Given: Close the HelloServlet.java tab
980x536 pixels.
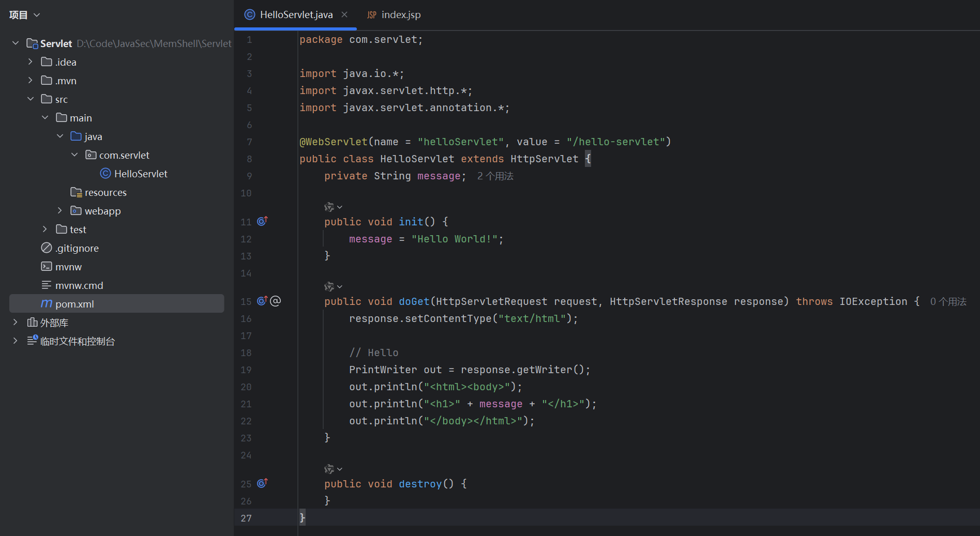Looking at the screenshot, I should [344, 14].
